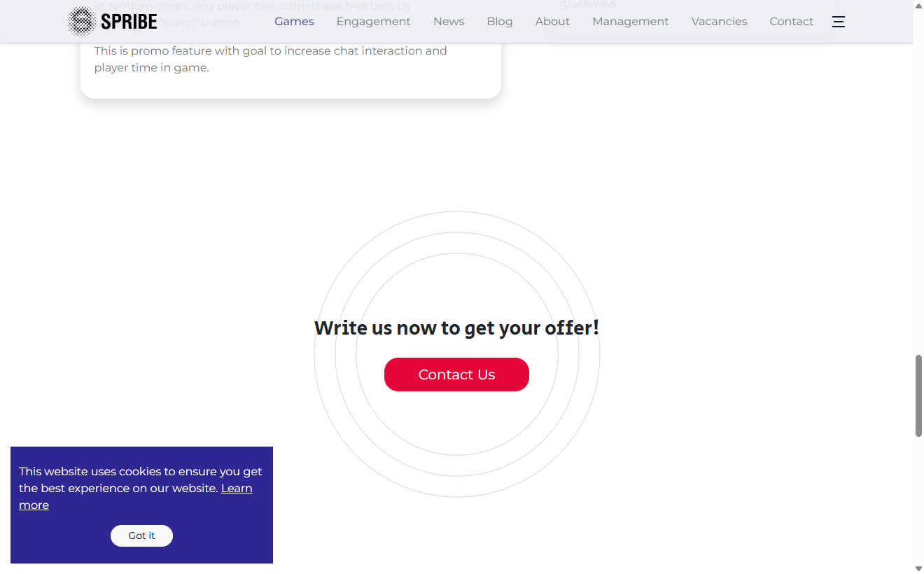Accept cookies with Got it button
The image size is (924, 574).
[141, 535]
